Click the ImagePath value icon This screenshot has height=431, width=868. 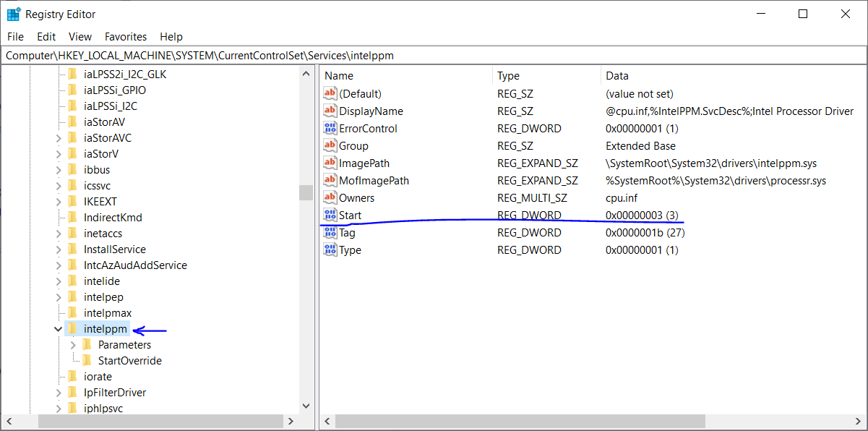[x=330, y=163]
